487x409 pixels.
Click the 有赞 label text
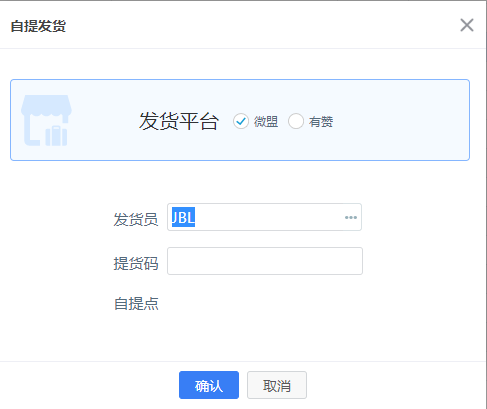tap(321, 121)
